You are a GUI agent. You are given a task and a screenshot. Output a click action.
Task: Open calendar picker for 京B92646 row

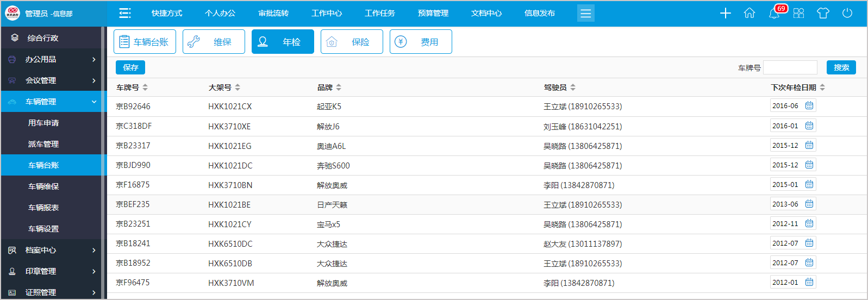(809, 106)
